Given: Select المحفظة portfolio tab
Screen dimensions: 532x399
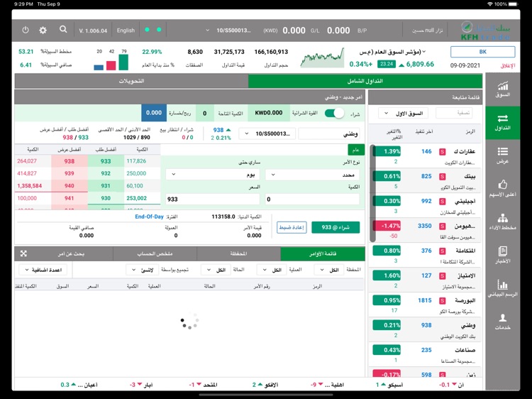Looking at the screenshot, I should coord(238,253).
